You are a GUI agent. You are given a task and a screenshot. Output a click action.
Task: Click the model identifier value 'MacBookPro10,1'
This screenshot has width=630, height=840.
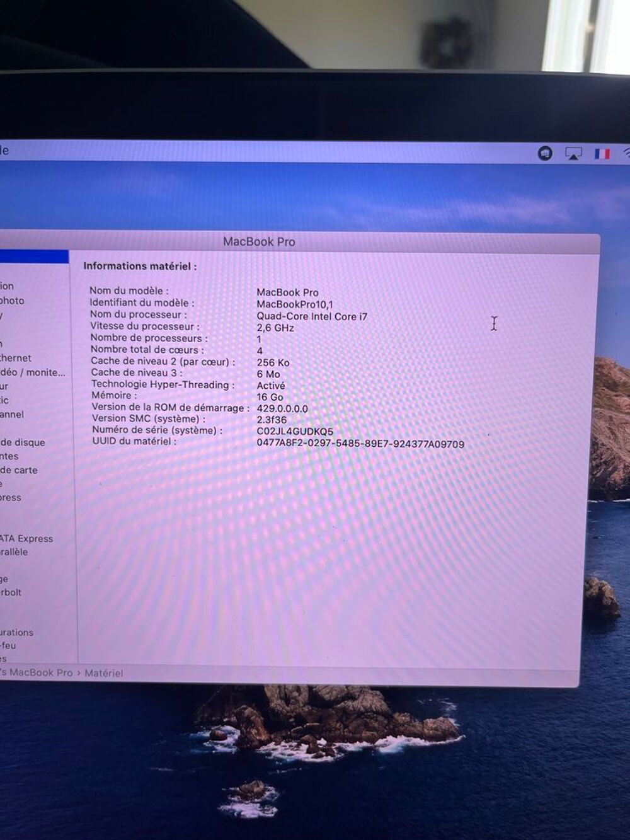[295, 304]
